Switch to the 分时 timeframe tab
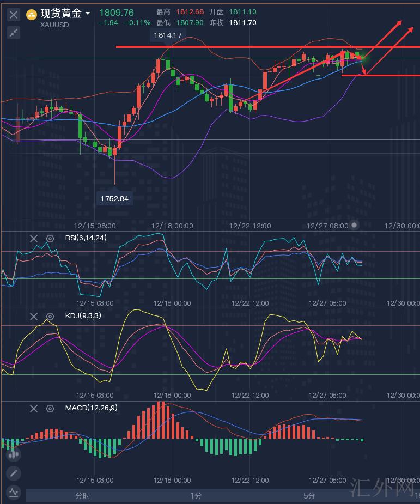This screenshot has height=504, width=420. click(x=83, y=496)
